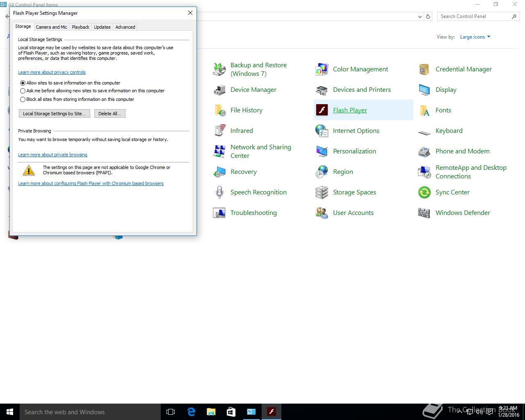Viewport: 525px width, 420px height.
Task: Open the Personalization icon
Action: (x=322, y=151)
